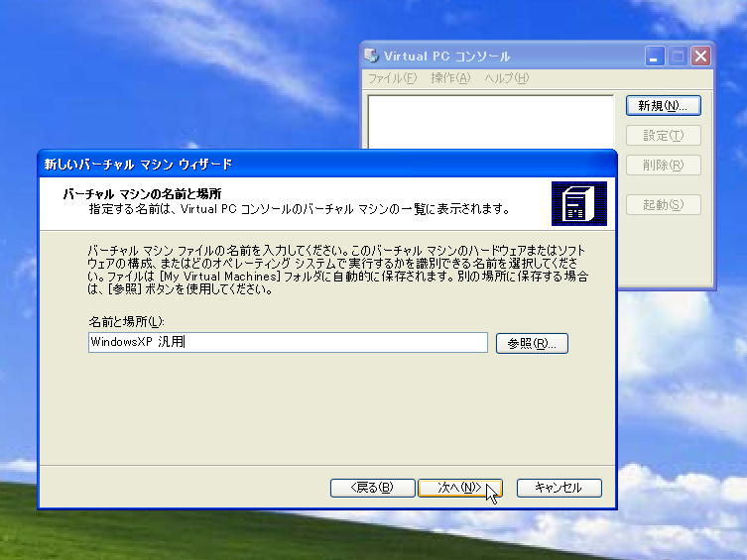This screenshot has width=747, height=560.
Task: Open the 操作(A) menu
Action: coord(450,78)
